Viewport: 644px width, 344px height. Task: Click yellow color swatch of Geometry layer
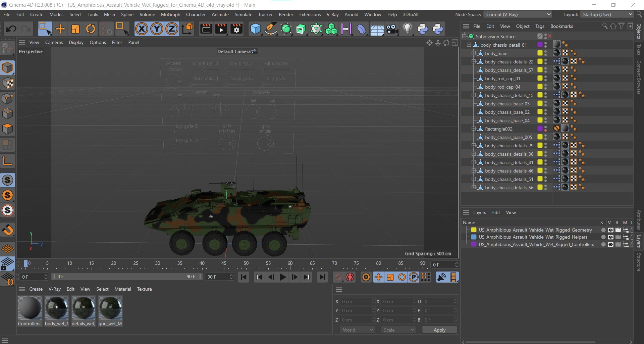coord(474,230)
